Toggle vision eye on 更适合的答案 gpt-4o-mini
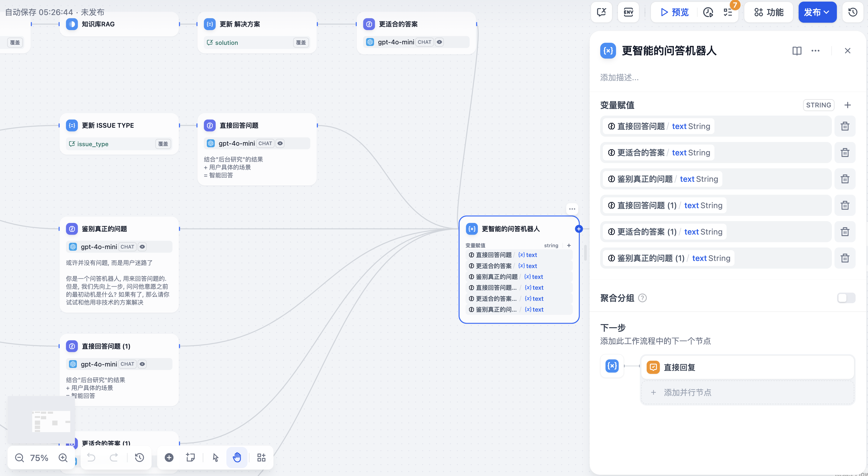The width and height of the screenshot is (868, 476). (x=439, y=42)
